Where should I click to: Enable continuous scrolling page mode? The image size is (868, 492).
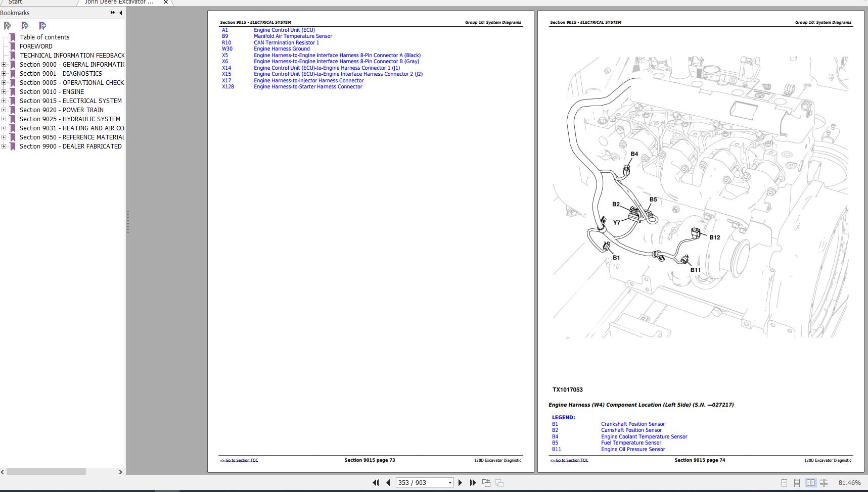coord(797,483)
